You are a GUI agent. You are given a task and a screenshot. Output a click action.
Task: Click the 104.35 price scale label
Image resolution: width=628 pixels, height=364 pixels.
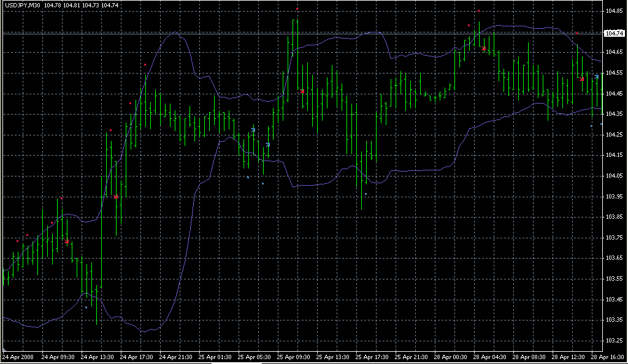[x=614, y=114]
